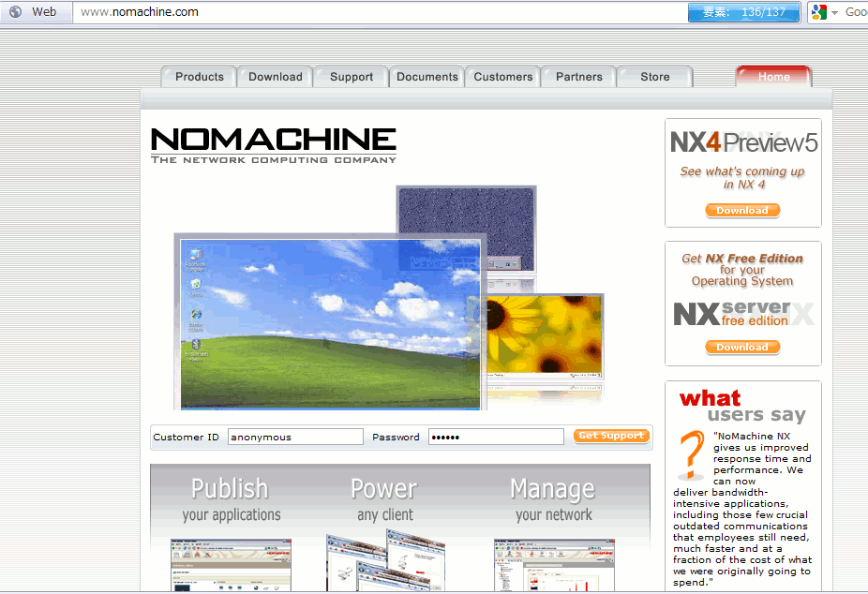Click the "Publish your applications" heading

pos(231,500)
